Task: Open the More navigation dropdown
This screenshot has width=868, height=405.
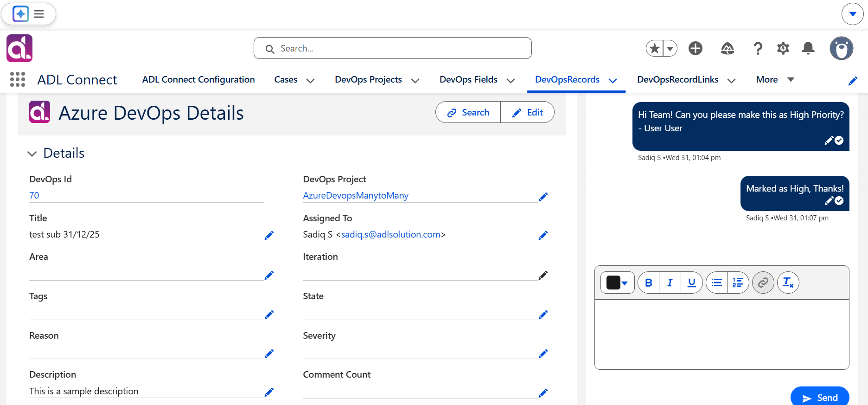Action: coord(775,79)
